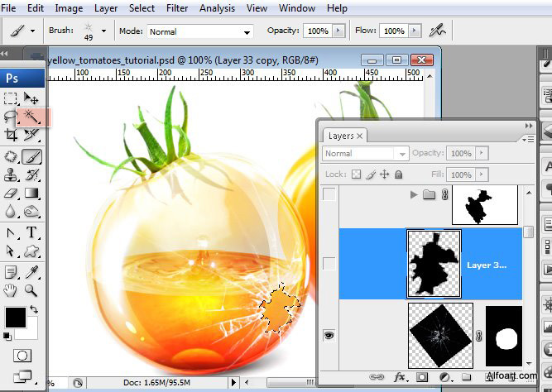Pick the Rectangular Marquee tool
The width and height of the screenshot is (552, 392).
[12, 98]
